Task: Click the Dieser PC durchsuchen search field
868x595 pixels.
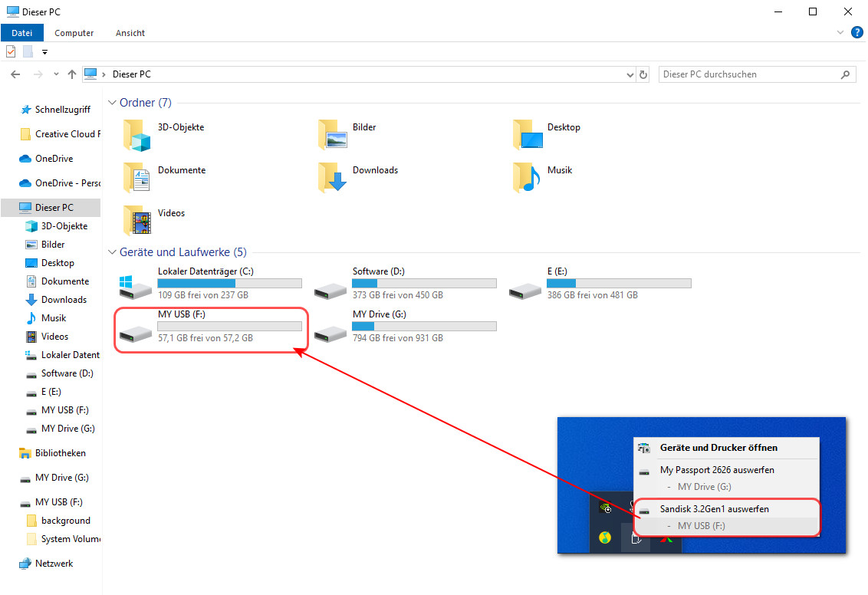Action: (x=758, y=74)
